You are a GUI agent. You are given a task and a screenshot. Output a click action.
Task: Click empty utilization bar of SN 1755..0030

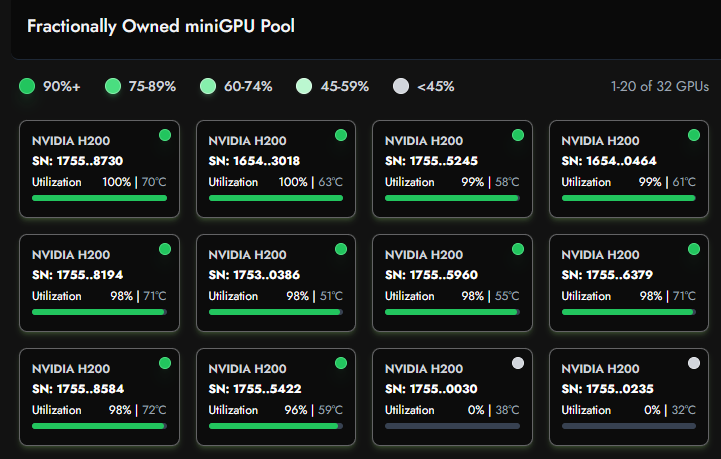coord(452,426)
